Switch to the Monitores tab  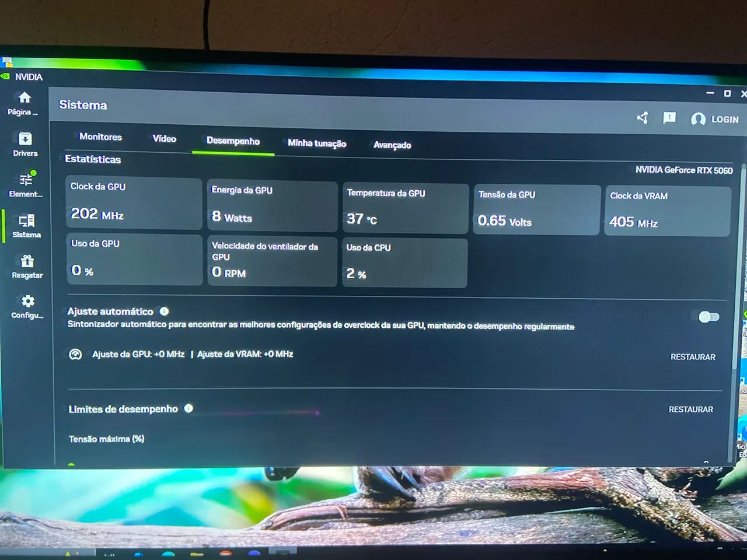tap(100, 136)
